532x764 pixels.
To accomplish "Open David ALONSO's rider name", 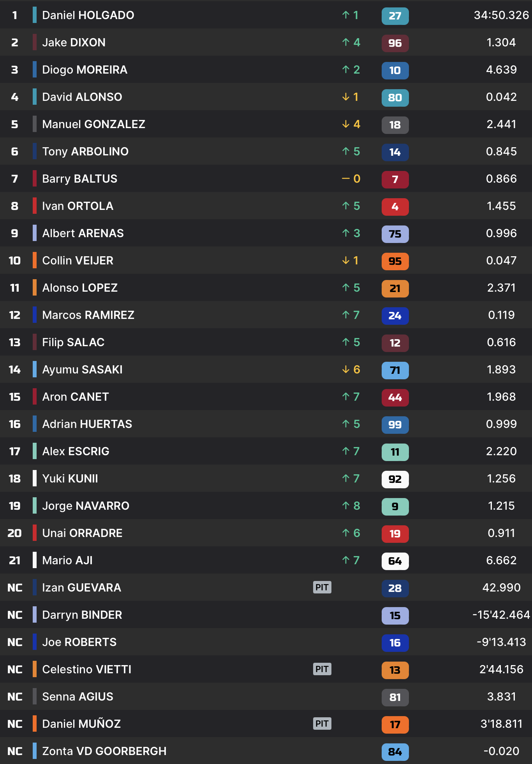I will click(x=82, y=97).
